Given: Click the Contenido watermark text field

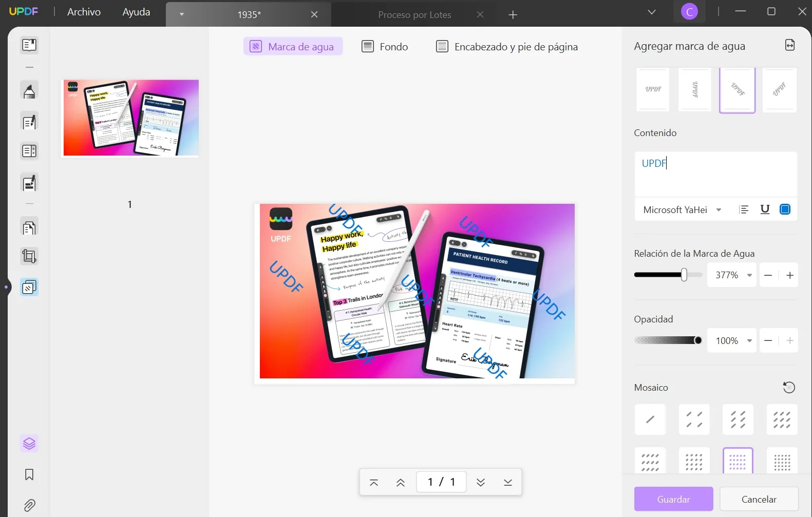Looking at the screenshot, I should click(715, 174).
